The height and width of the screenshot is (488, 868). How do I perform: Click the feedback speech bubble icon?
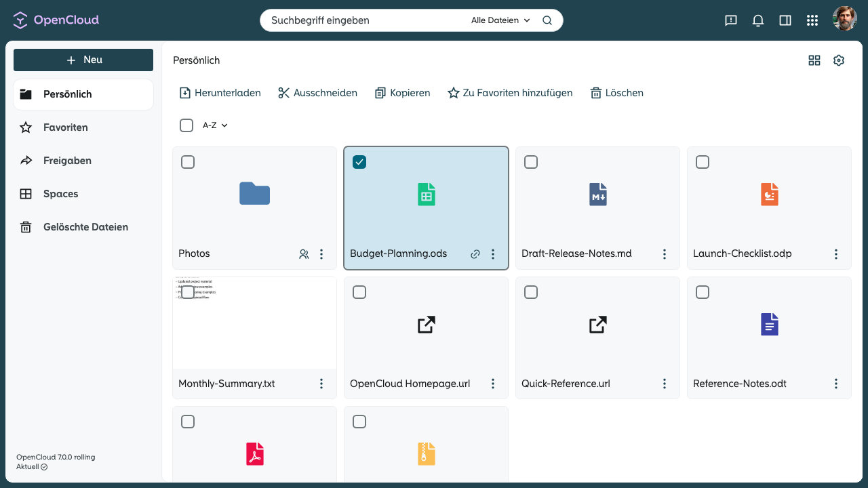pos(731,20)
